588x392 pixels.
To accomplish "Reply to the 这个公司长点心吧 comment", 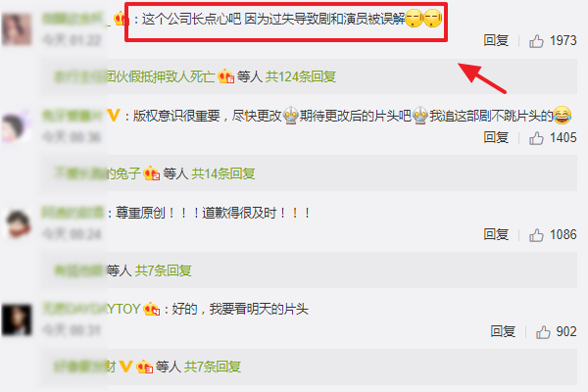I will click(496, 40).
